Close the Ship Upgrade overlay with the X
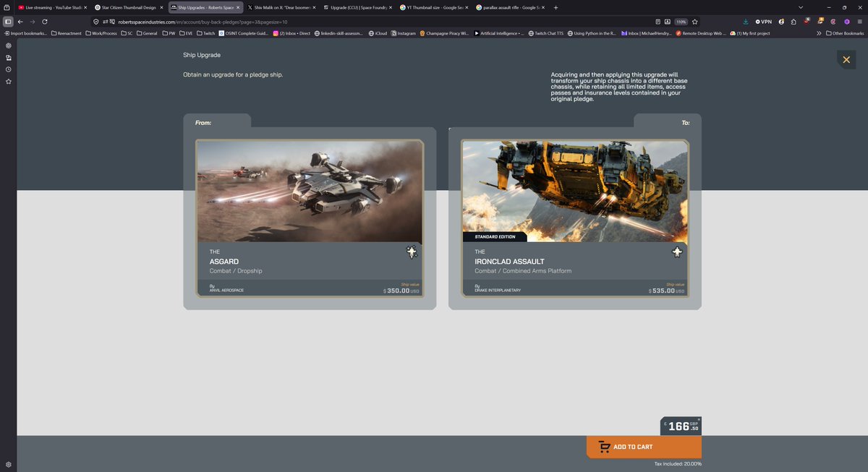 coord(846,59)
